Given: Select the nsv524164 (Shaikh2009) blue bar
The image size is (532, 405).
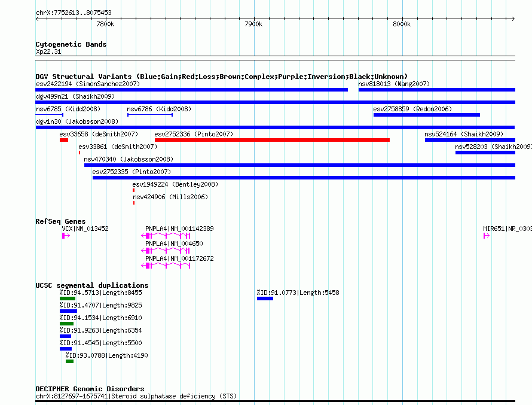Looking at the screenshot, I should [470, 140].
